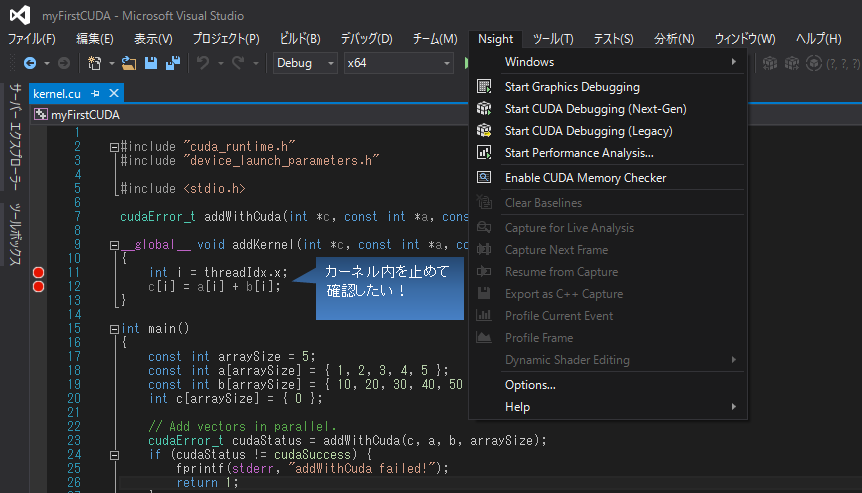Open the ビルド(B) menu
This screenshot has width=862, height=493.
coord(300,38)
